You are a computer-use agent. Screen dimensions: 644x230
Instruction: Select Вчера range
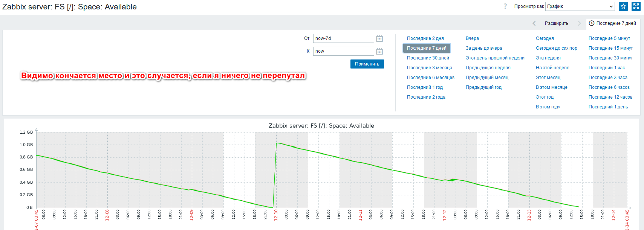pyautogui.click(x=472, y=38)
